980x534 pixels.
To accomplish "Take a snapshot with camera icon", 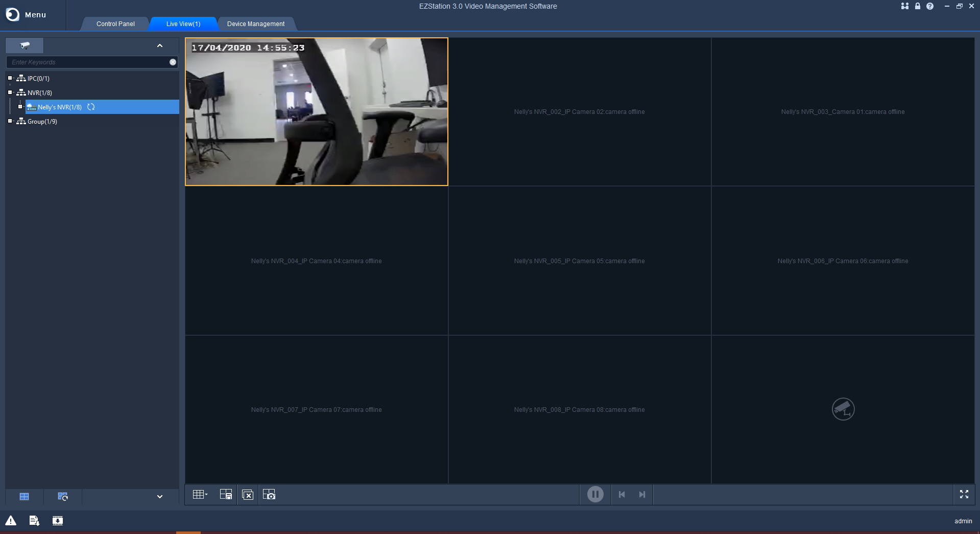I will click(x=269, y=495).
